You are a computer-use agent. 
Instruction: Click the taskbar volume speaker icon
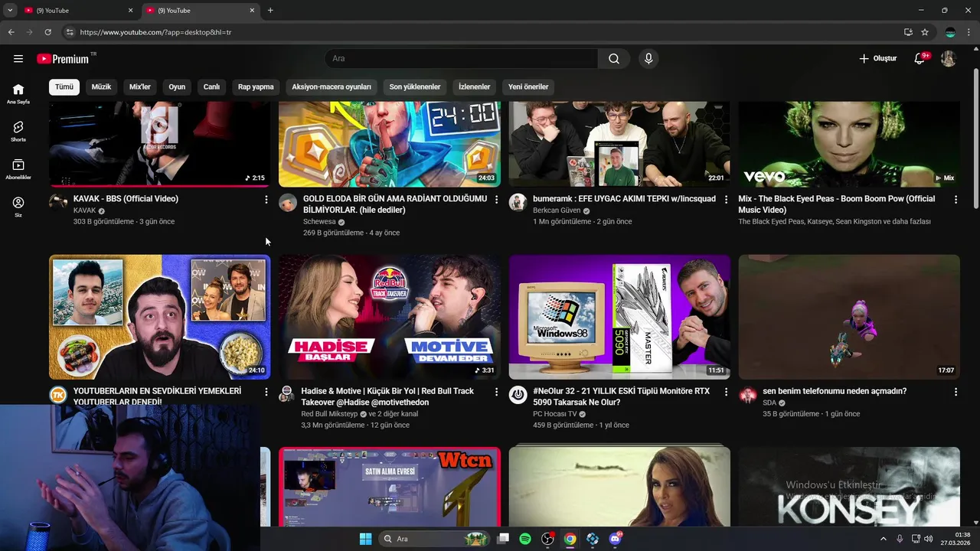[928, 539]
